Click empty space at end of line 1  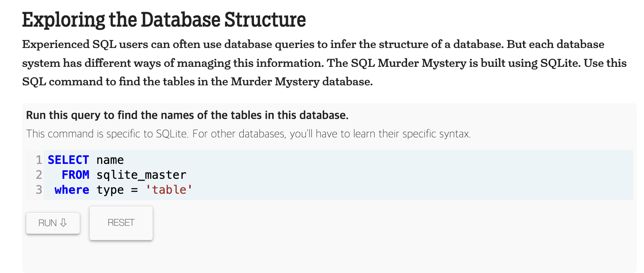click(x=377, y=160)
